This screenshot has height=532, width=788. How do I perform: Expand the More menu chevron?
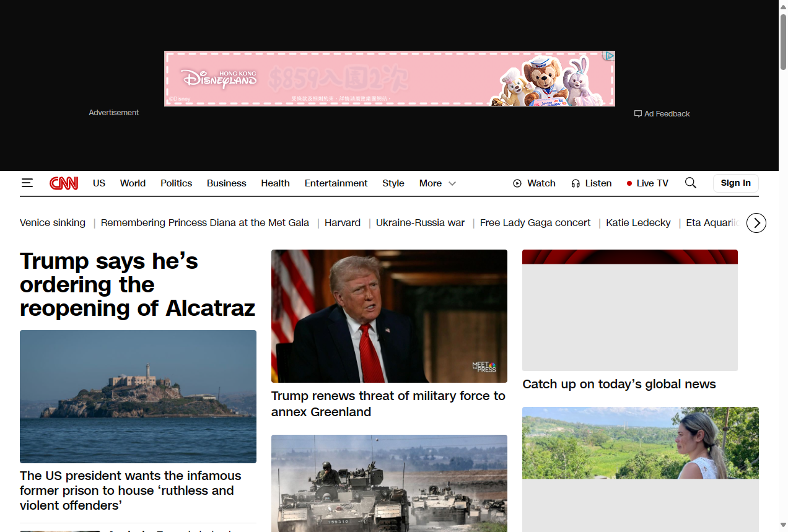click(452, 184)
